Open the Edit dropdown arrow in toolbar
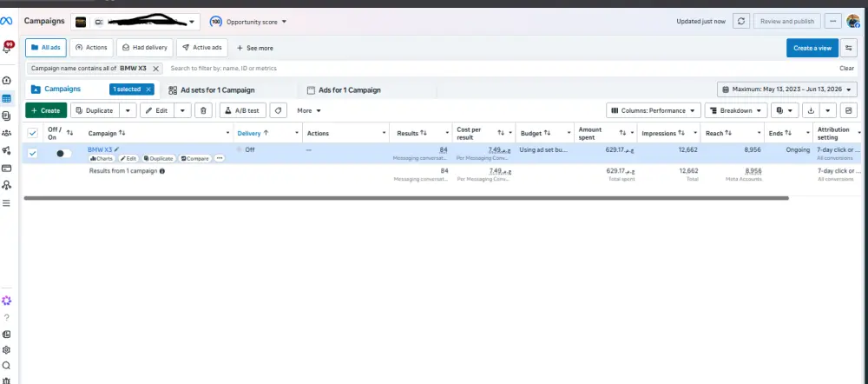This screenshot has height=384, width=868. point(183,110)
